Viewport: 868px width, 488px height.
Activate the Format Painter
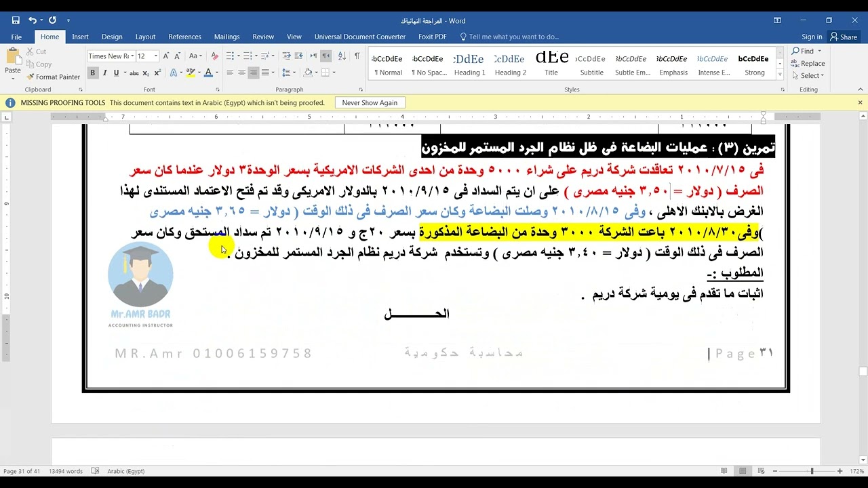tap(53, 77)
